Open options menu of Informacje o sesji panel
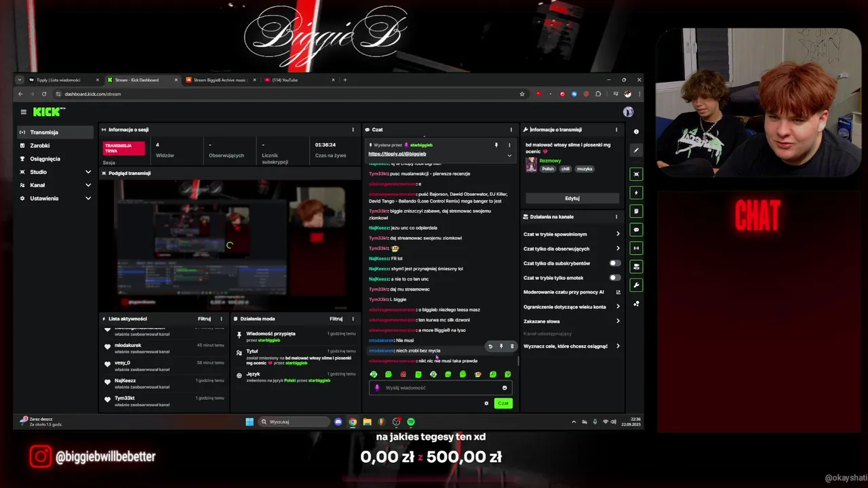Viewport: 868px width, 488px height. coord(353,129)
